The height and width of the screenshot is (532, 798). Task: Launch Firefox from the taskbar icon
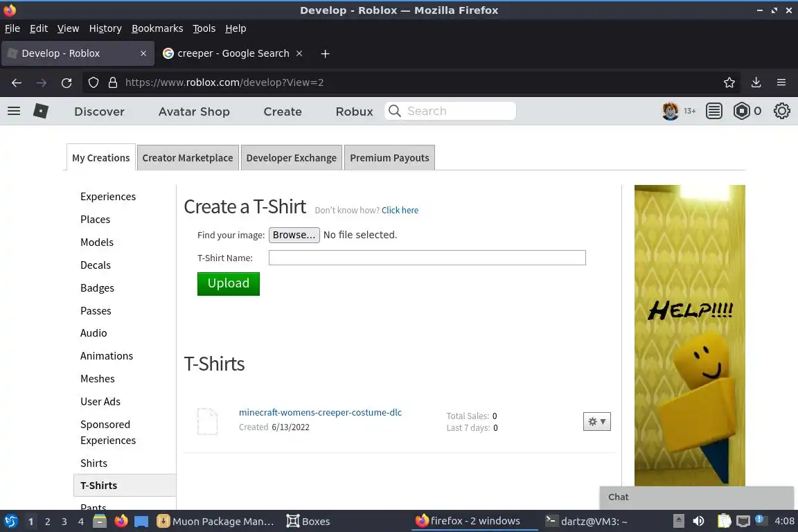(x=121, y=522)
